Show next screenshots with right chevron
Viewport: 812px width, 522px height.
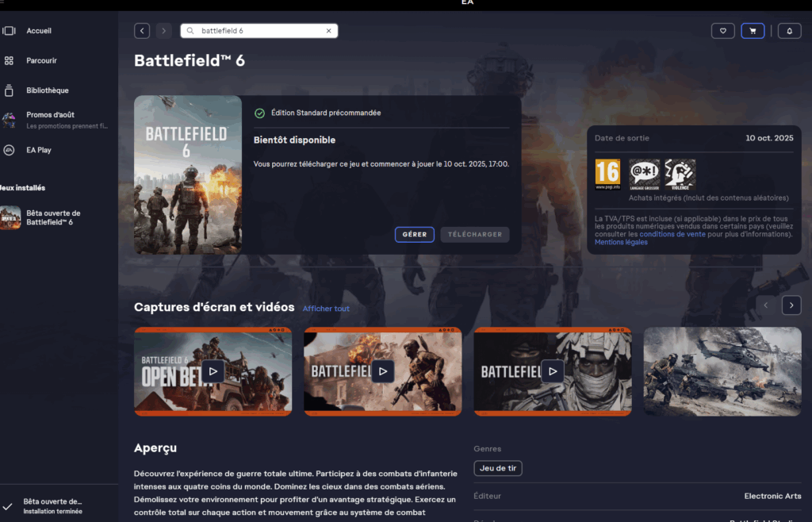[x=791, y=305]
